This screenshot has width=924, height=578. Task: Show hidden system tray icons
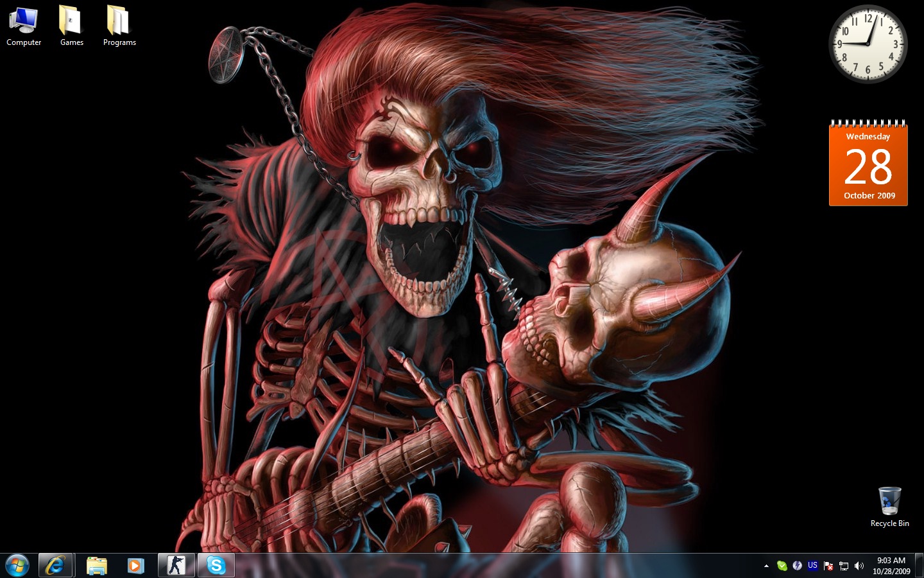point(766,566)
